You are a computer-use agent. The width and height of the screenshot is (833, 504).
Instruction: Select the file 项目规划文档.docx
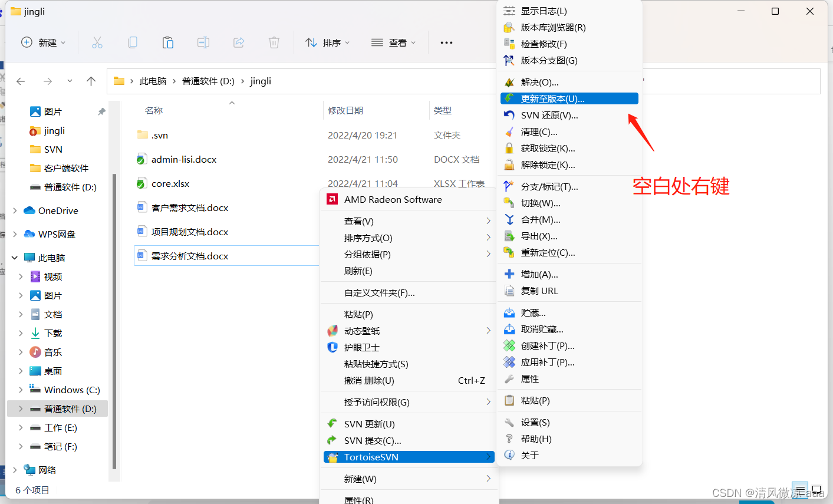coord(190,232)
